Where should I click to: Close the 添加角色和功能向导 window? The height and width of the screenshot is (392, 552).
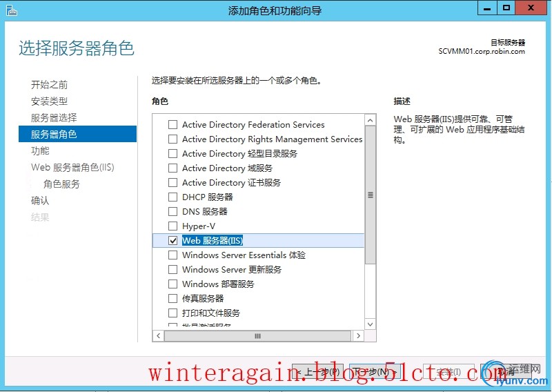point(531,8)
